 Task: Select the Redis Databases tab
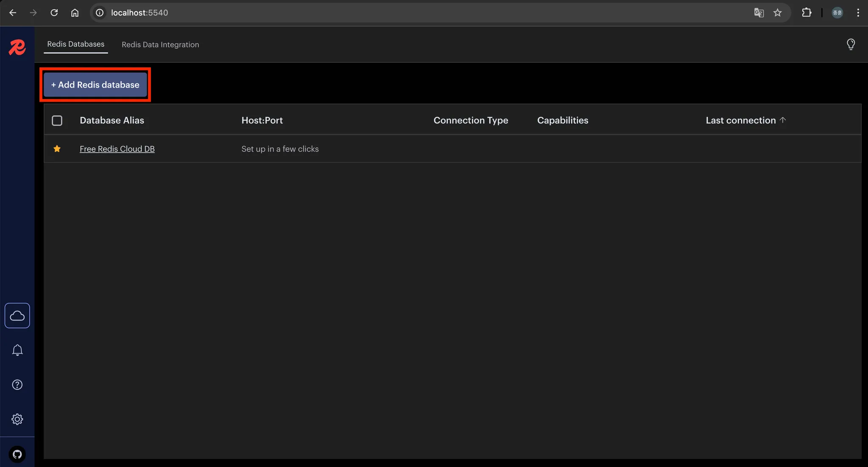point(75,44)
